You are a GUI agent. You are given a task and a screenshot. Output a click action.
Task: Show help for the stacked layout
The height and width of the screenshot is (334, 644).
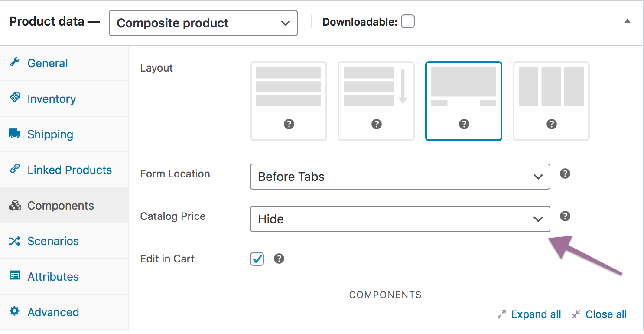pyautogui.click(x=289, y=124)
